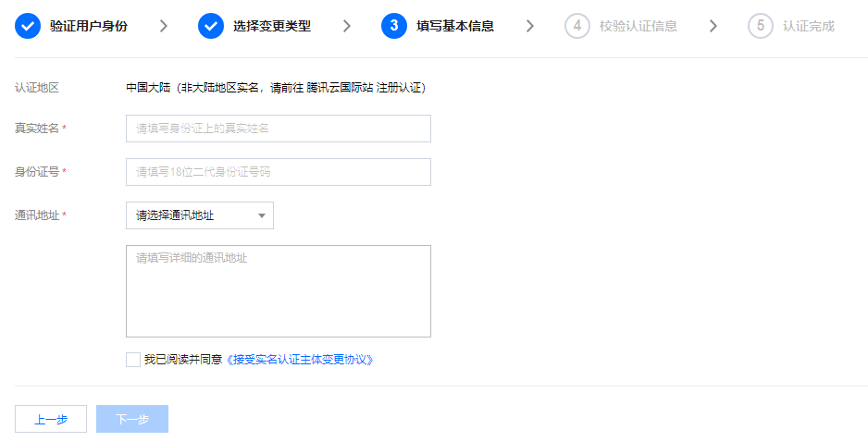The height and width of the screenshot is (442, 868).
Task: Click the grey step 5 circle icon
Action: point(761,26)
